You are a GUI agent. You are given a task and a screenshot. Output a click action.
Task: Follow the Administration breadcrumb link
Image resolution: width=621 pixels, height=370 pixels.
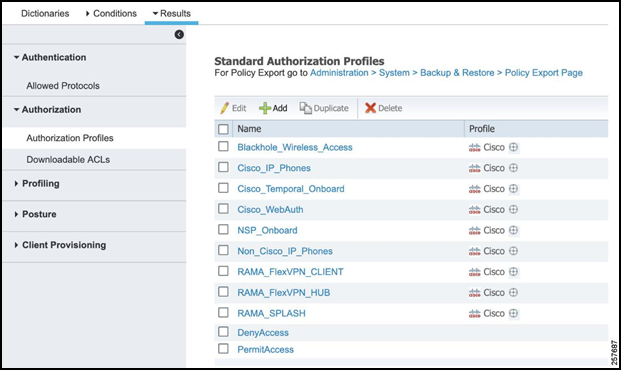click(x=339, y=73)
